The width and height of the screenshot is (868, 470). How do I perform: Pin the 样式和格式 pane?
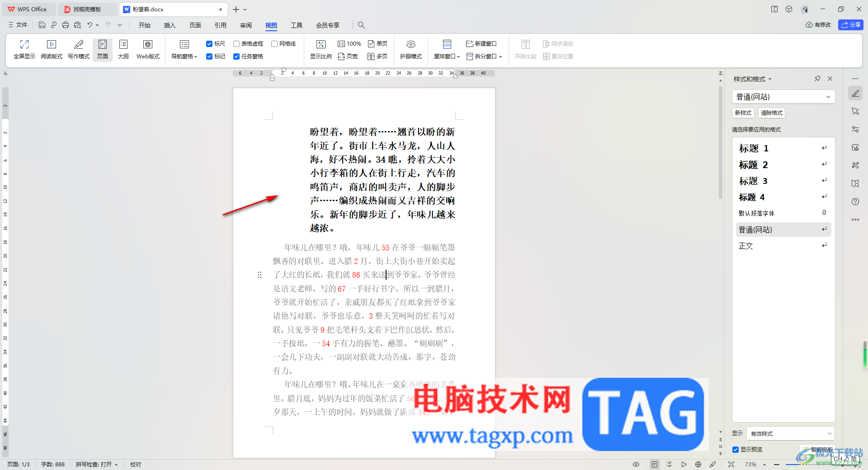(x=817, y=79)
